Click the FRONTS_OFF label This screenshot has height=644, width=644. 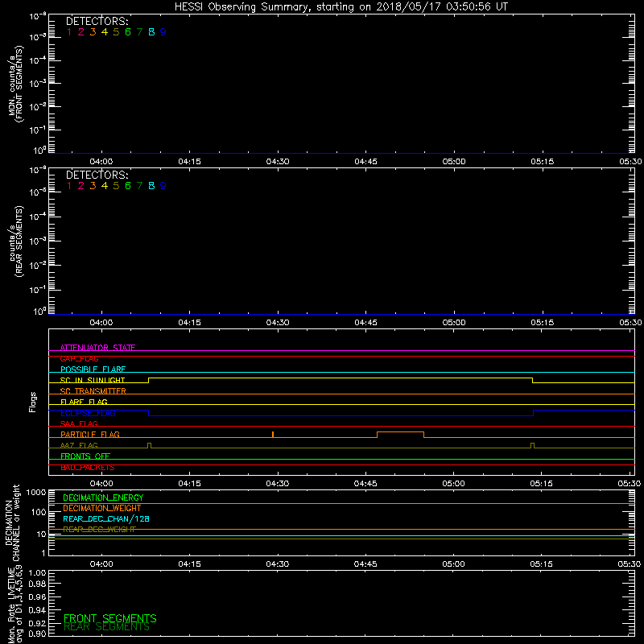(x=85, y=456)
